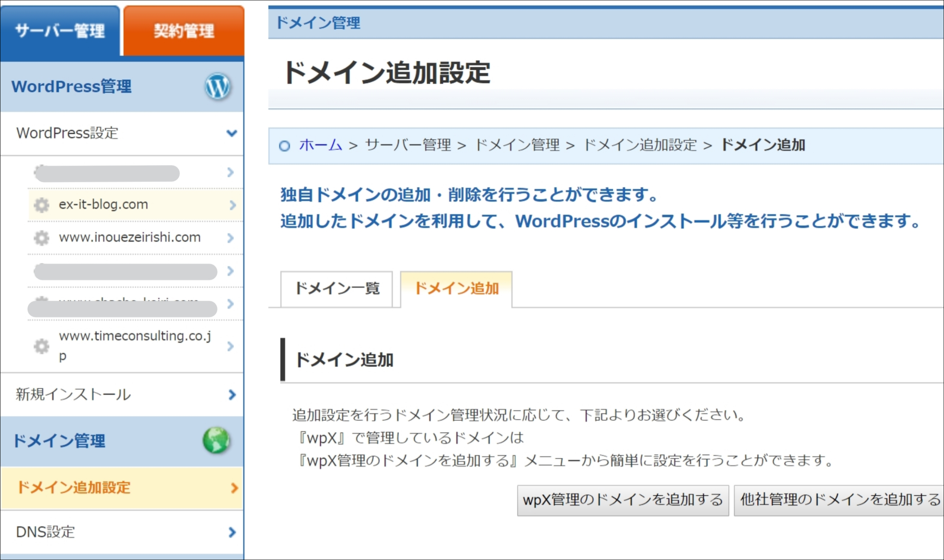The height and width of the screenshot is (560, 944).
Task: Open ex-it-blog.com settings entry
Action: click(135, 205)
